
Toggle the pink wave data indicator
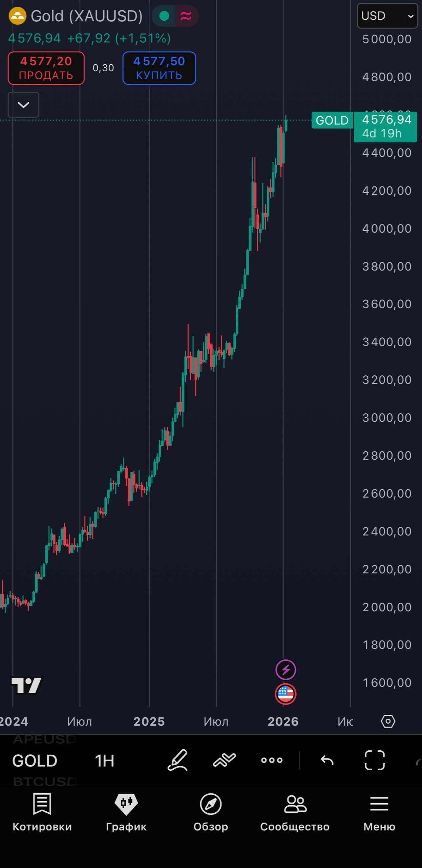[x=186, y=16]
